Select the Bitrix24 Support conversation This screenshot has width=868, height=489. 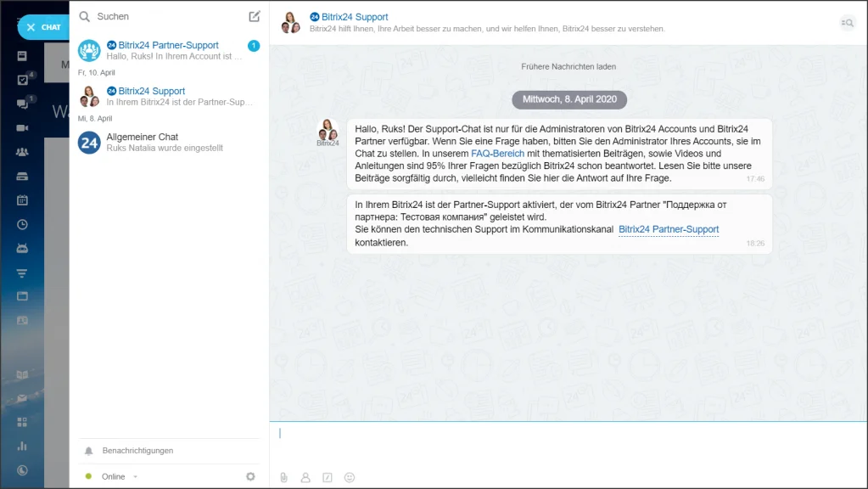tap(169, 97)
